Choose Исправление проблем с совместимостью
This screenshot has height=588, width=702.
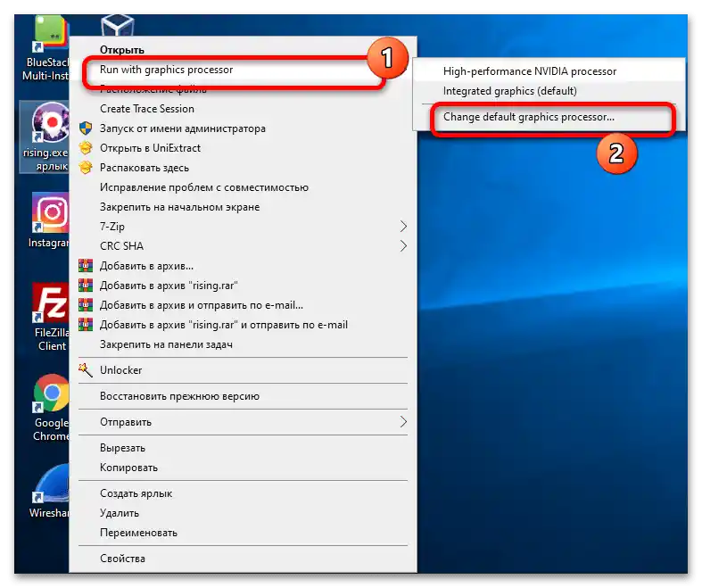[x=243, y=187]
